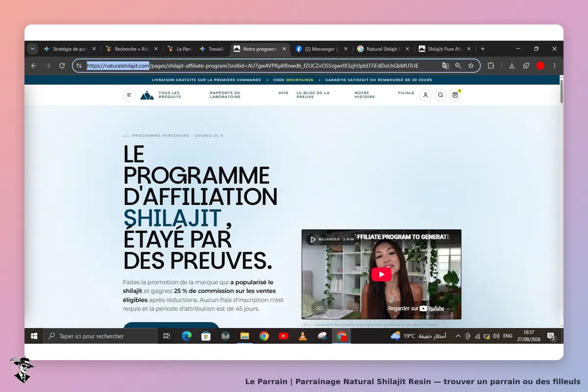The height and width of the screenshot is (392, 588).
Task: Click 'Taper ici pour rechercher' search box
Action: point(100,336)
